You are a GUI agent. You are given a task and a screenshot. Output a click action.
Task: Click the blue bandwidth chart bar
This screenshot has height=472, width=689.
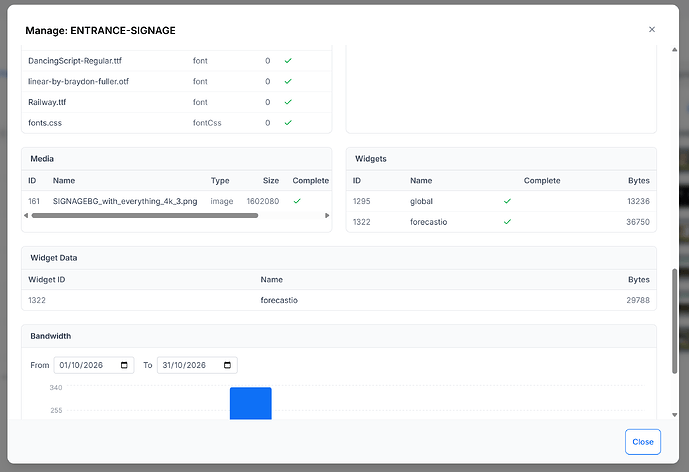coord(250,403)
